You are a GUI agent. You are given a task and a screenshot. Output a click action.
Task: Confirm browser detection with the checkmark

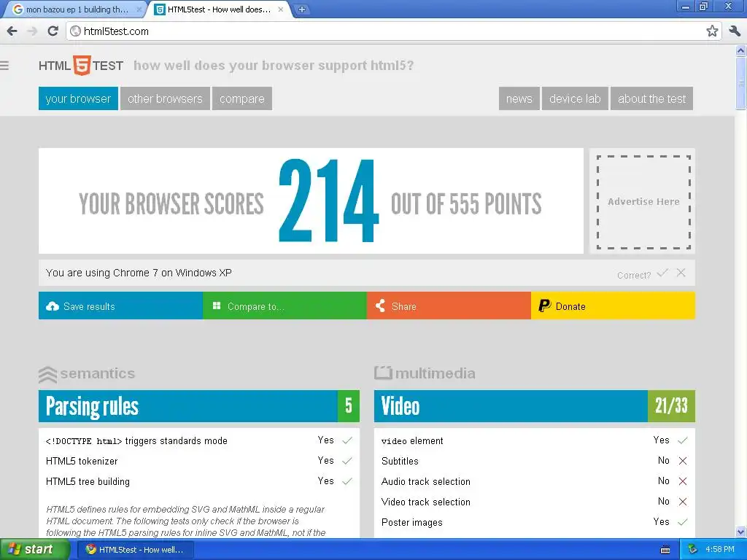662,273
